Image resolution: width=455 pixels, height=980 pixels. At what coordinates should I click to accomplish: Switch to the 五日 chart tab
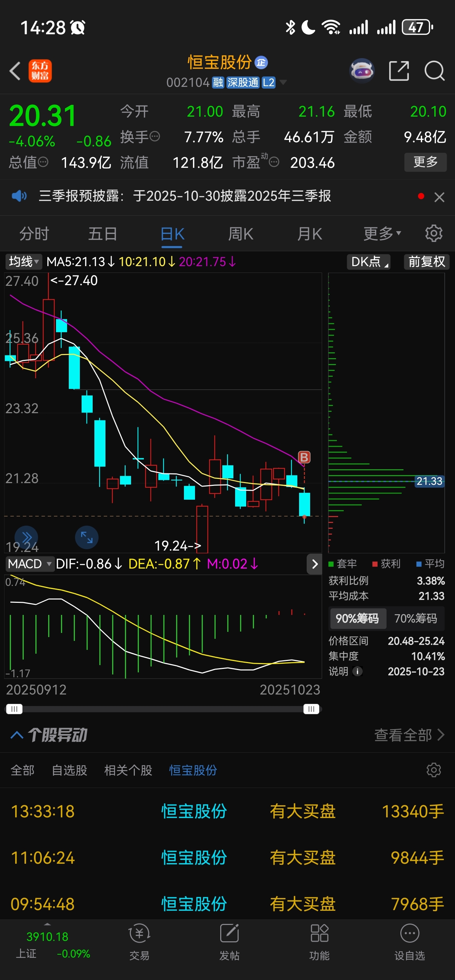tap(103, 234)
